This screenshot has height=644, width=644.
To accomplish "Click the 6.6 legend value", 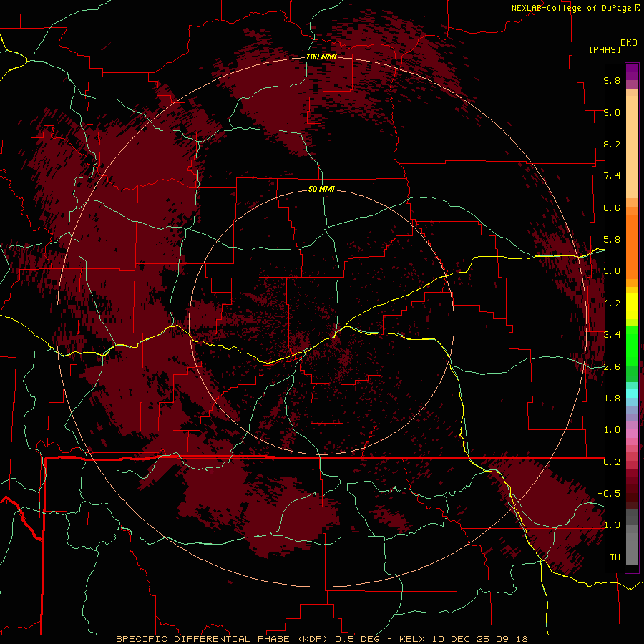I will pyautogui.click(x=612, y=208).
